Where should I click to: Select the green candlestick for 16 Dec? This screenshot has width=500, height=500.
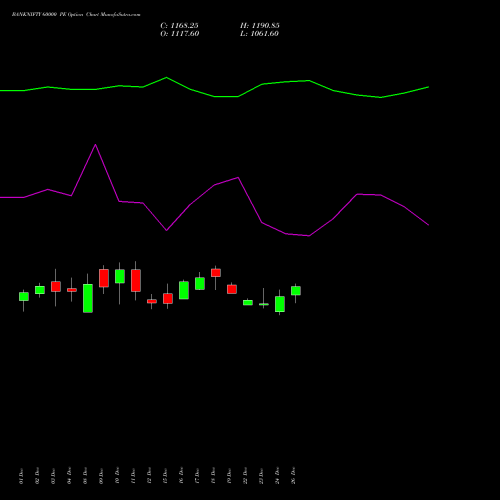click(184, 290)
